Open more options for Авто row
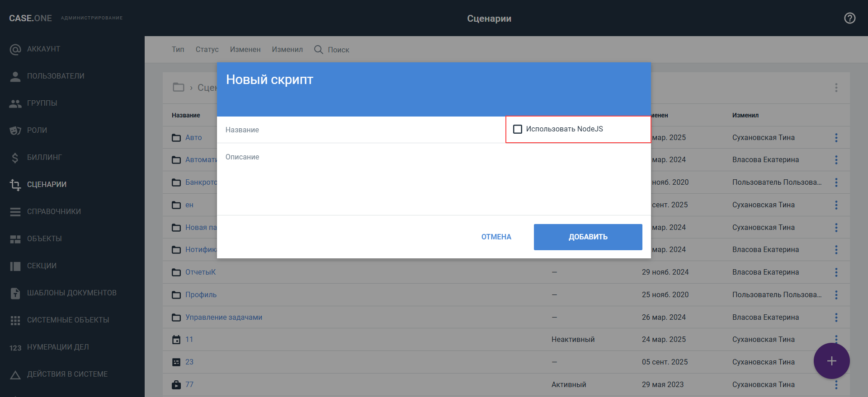 click(x=836, y=138)
